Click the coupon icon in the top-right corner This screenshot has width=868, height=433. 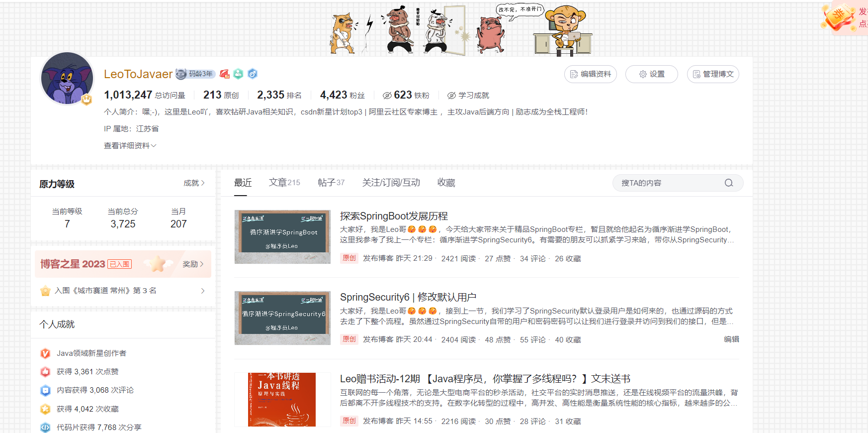pos(838,17)
